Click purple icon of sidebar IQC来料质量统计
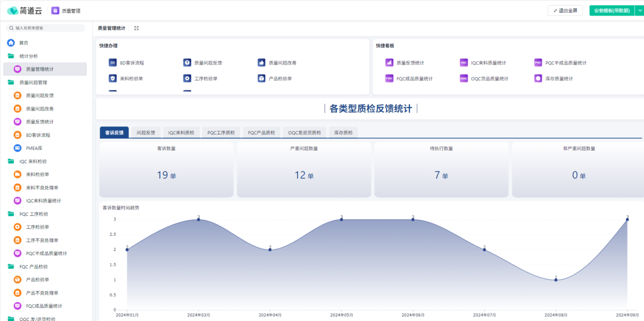644x321 pixels. [17, 200]
